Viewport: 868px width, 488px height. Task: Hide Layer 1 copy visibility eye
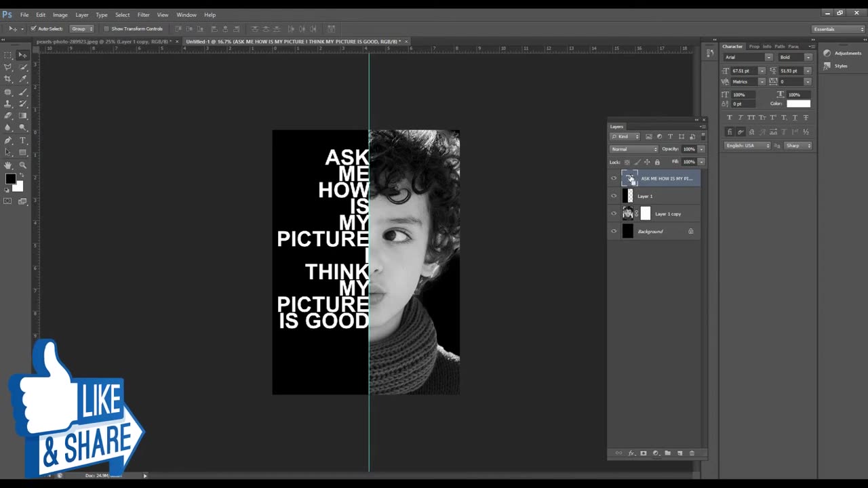coord(614,213)
